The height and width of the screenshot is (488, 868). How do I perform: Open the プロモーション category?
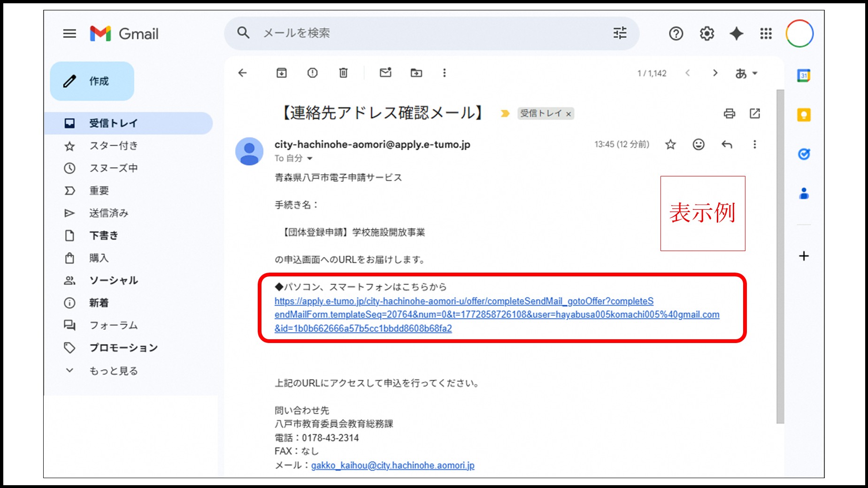click(123, 348)
